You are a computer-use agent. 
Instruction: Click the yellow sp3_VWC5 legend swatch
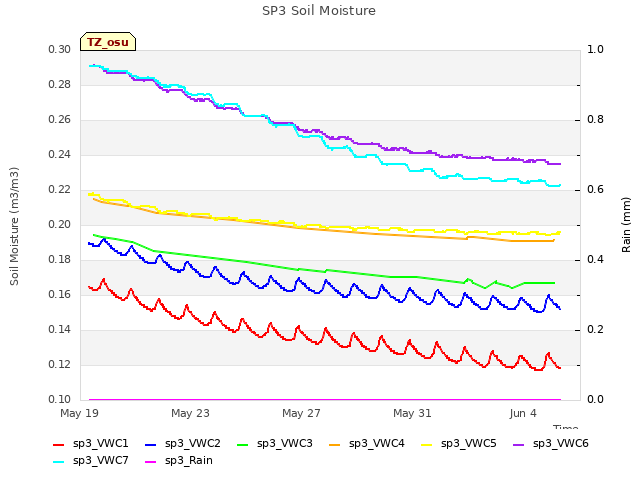click(x=427, y=444)
